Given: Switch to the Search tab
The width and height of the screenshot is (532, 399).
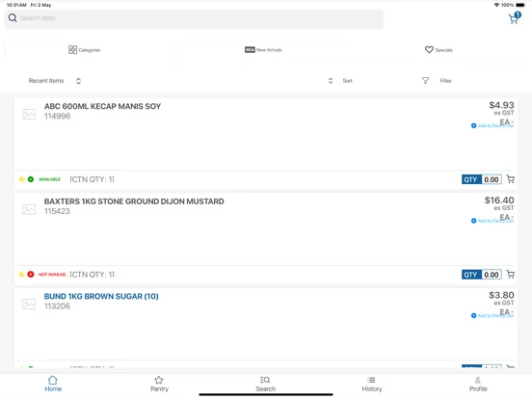Looking at the screenshot, I should pyautogui.click(x=265, y=384).
